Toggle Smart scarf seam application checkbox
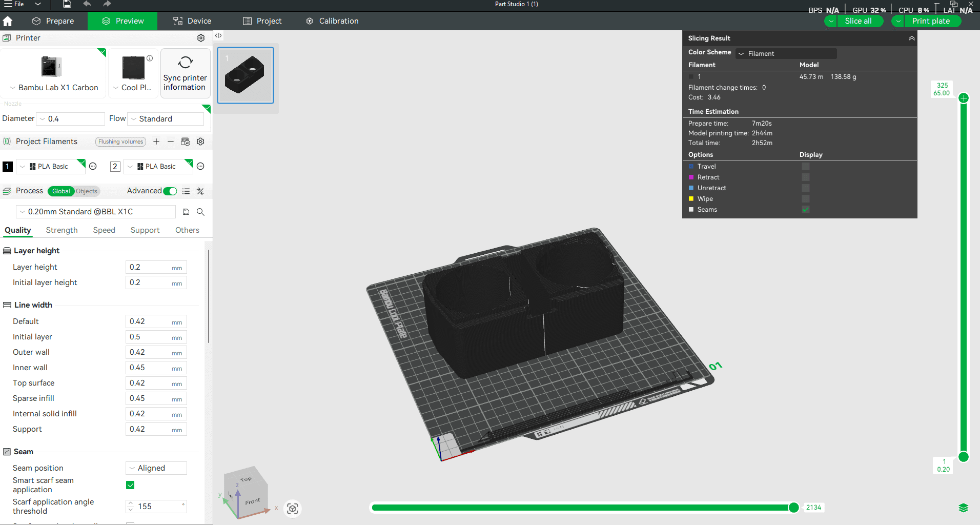The height and width of the screenshot is (525, 980). (130, 485)
